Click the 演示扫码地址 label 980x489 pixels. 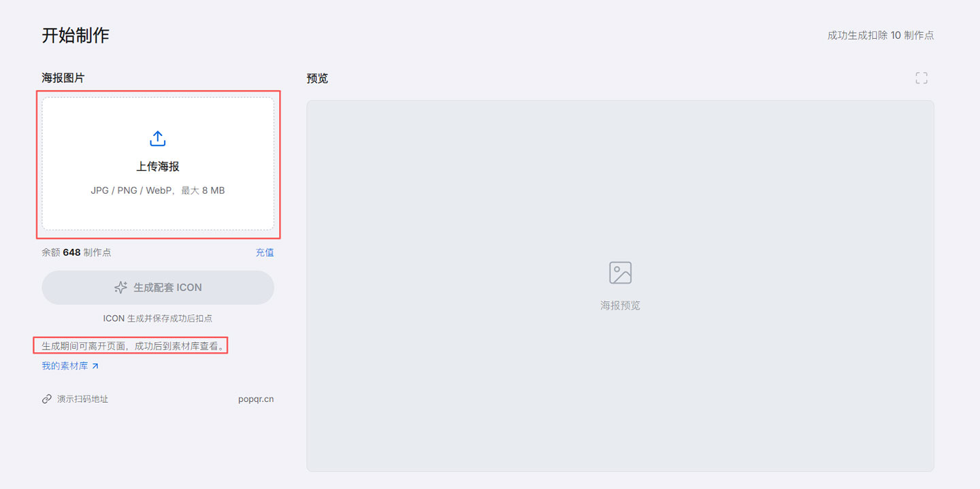[x=82, y=399]
